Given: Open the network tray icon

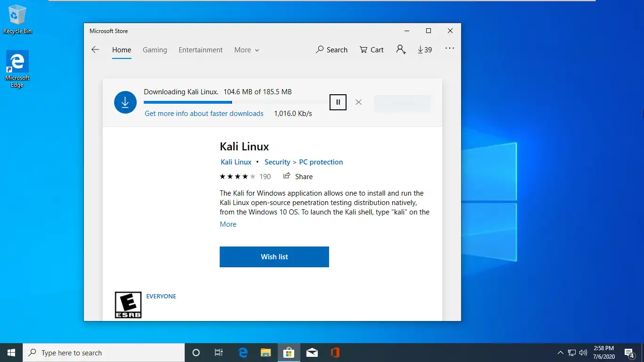Looking at the screenshot, I should pyautogui.click(x=572, y=353).
